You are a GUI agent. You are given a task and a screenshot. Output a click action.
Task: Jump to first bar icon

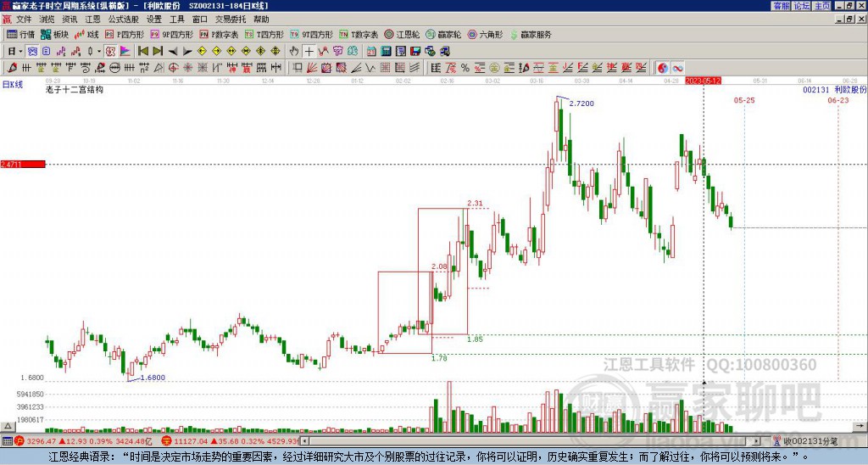click(x=142, y=52)
